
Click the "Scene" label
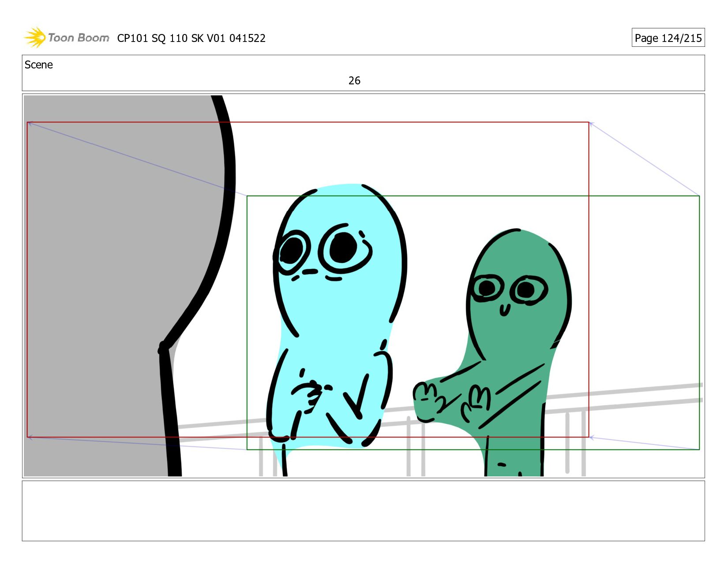click(39, 65)
